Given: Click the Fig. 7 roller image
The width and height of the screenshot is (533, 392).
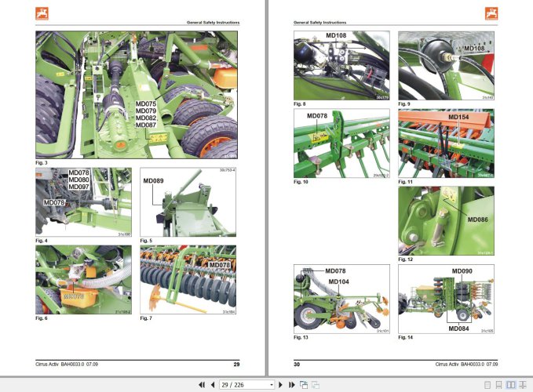Looking at the screenshot, I should click(188, 280).
